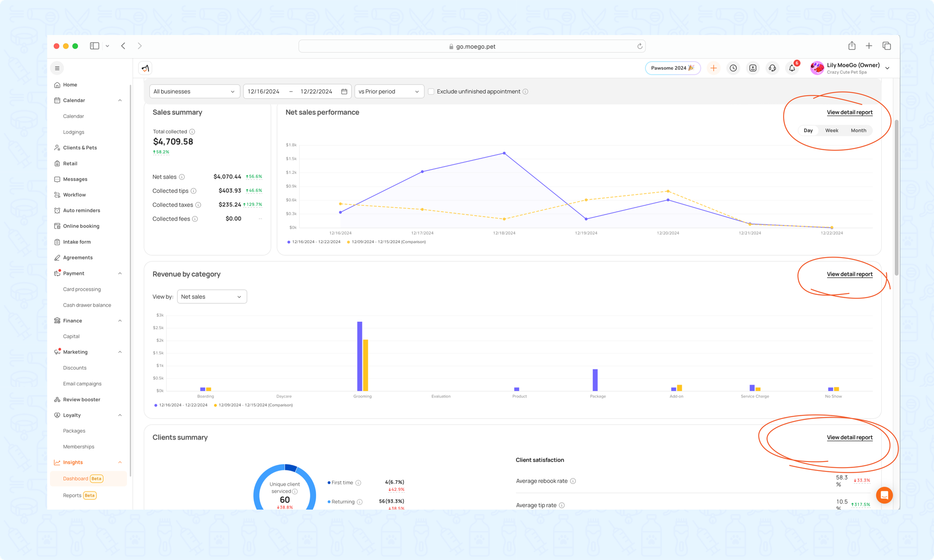Viewport: 934px width, 560px height.
Task: Open the All businesses dropdown
Action: [194, 91]
